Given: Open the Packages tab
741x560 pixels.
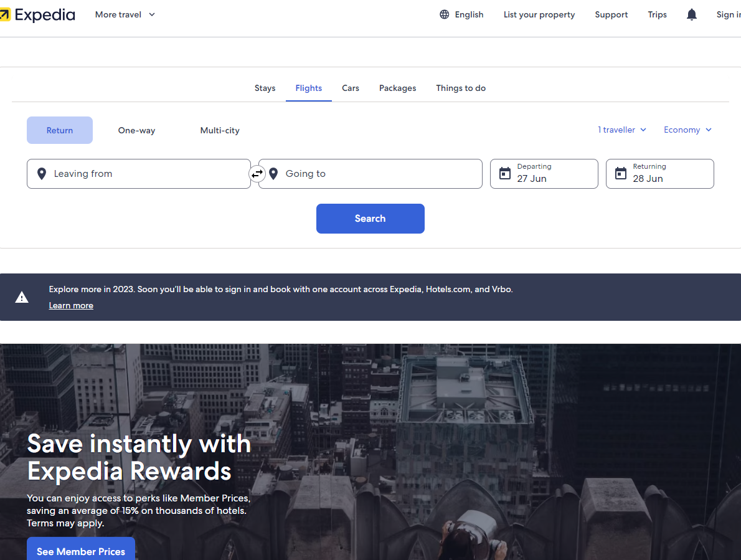Looking at the screenshot, I should (397, 88).
